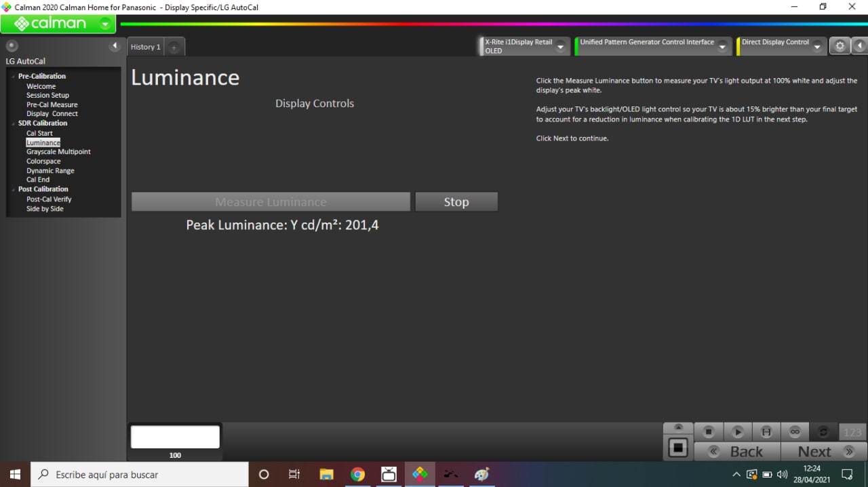Click the Measure Luminance button

271,201
